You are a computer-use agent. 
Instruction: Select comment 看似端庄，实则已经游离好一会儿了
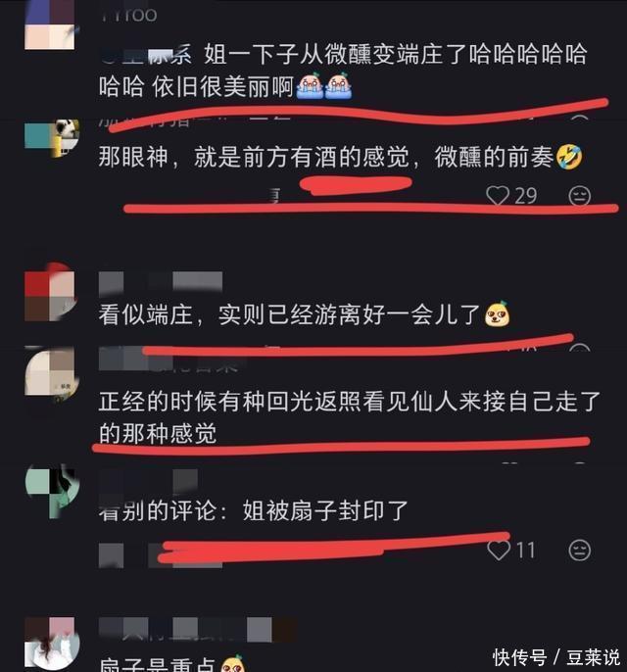(305, 314)
